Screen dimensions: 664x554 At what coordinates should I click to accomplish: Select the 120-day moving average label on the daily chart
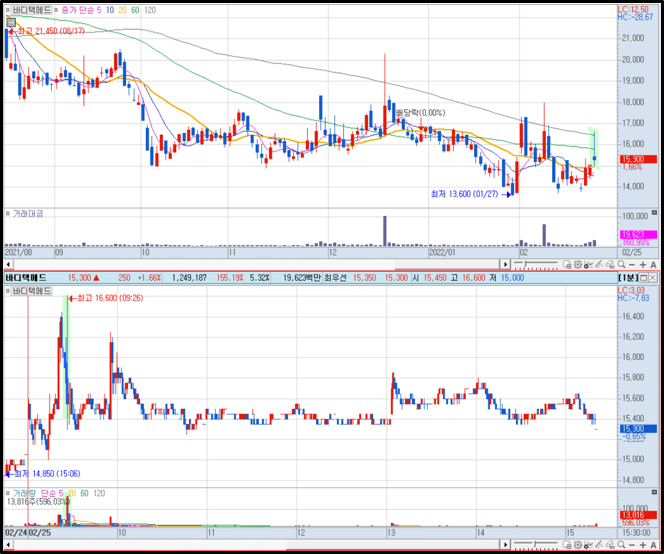coord(150,10)
